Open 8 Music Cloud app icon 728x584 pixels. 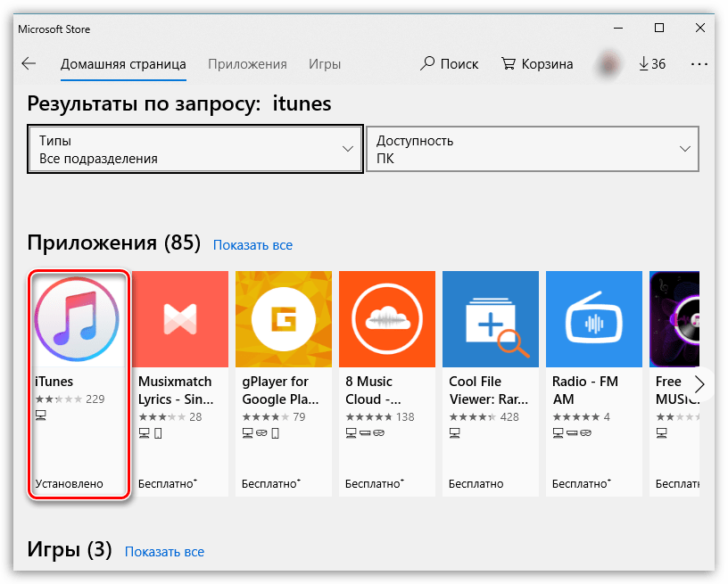pyautogui.click(x=387, y=319)
